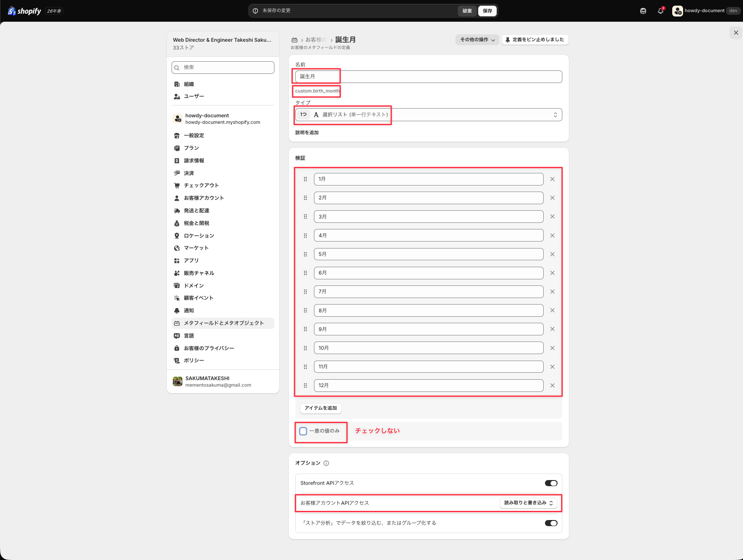Check the 一意の値のみ checkbox

(303, 431)
